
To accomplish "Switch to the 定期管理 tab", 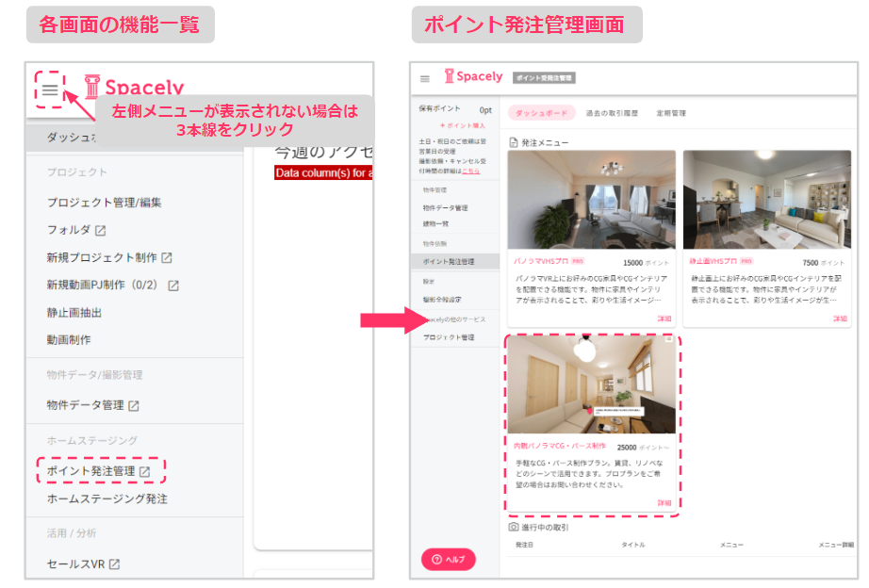I will pos(671,113).
